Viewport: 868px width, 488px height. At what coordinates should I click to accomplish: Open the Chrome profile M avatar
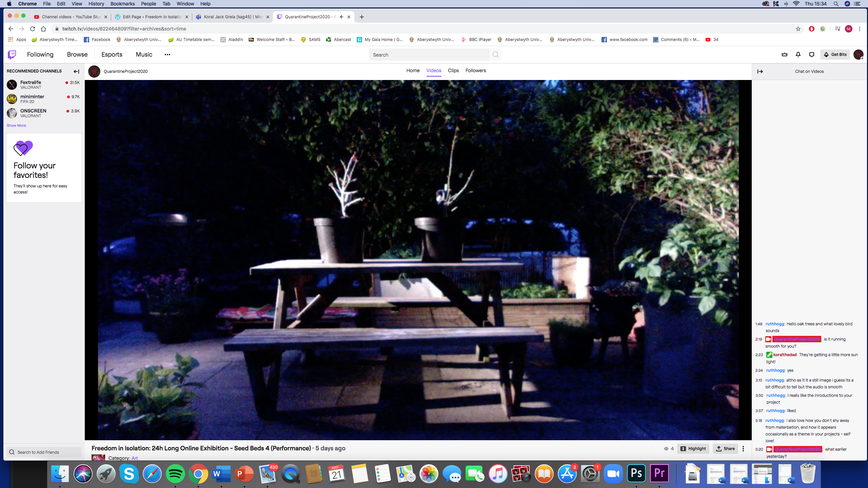click(849, 29)
